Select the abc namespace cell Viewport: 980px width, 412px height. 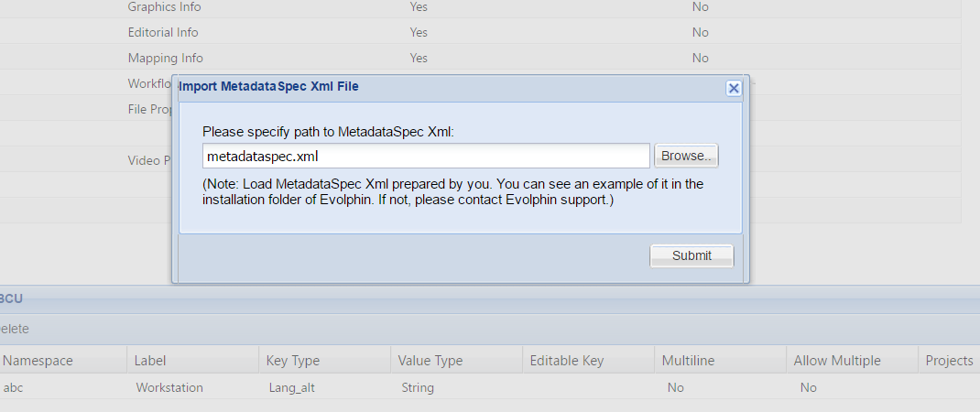(x=13, y=387)
